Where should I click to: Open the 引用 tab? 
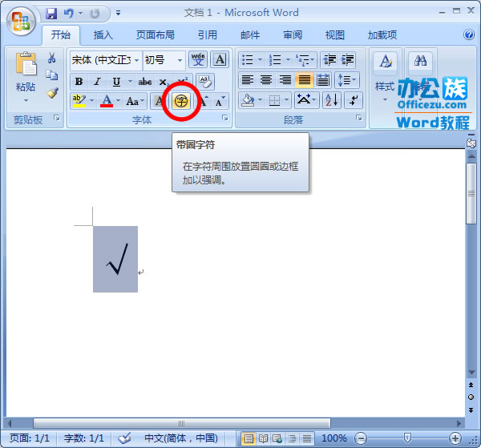208,34
